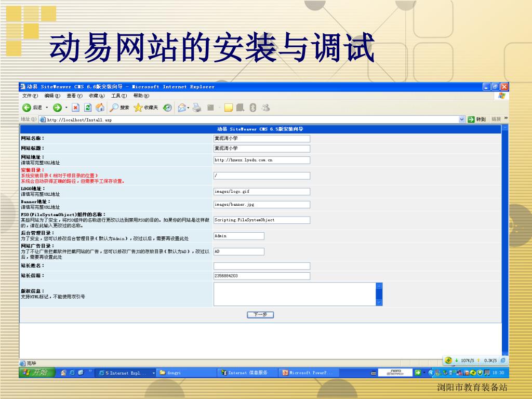Click the 网站地址 URL input field
Viewport: 532px width, 399px height.
[x=262, y=160]
